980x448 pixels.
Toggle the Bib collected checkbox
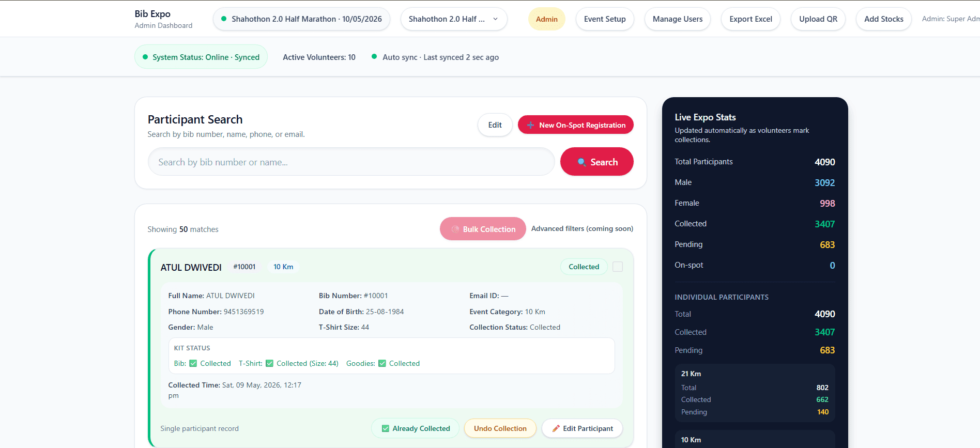193,363
